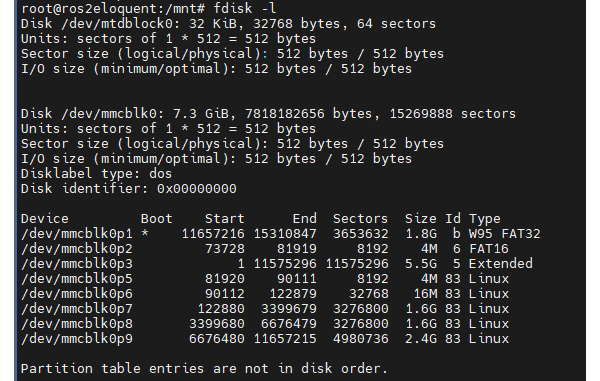Click the Type column header
Screen dimensions: 600x381
coord(484,219)
